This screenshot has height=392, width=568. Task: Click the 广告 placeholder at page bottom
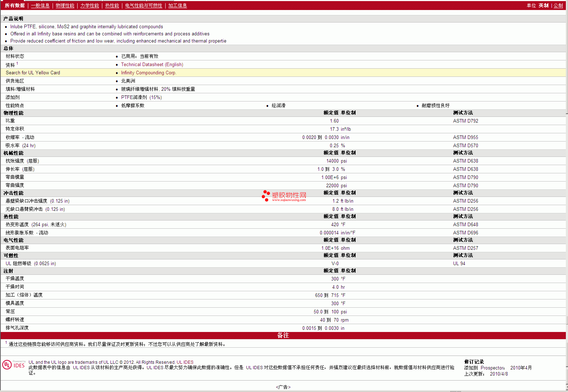click(283, 387)
